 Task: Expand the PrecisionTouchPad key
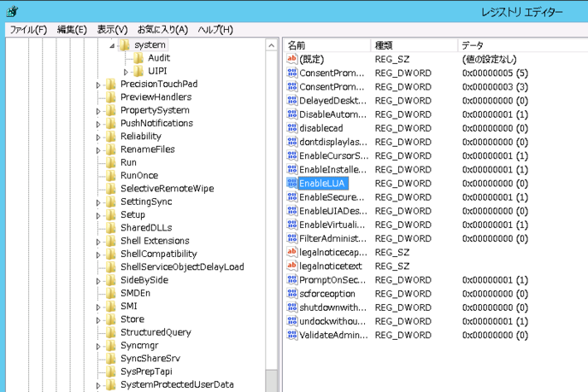(x=98, y=85)
